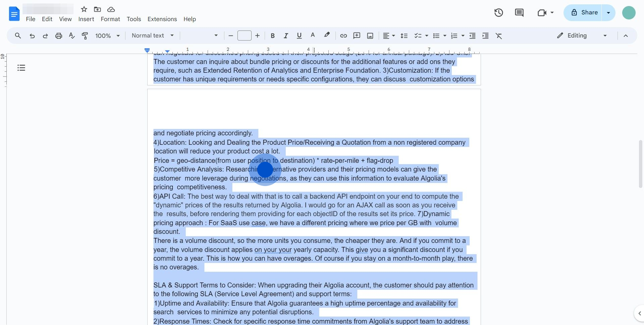Viewport: 644px width, 325px height.
Task: Star this document
Action: pos(84,9)
